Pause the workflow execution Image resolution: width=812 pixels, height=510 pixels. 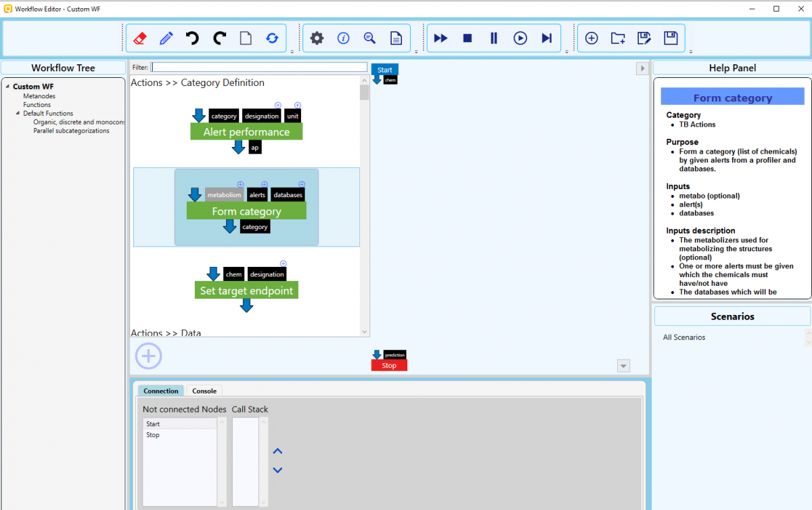click(494, 39)
